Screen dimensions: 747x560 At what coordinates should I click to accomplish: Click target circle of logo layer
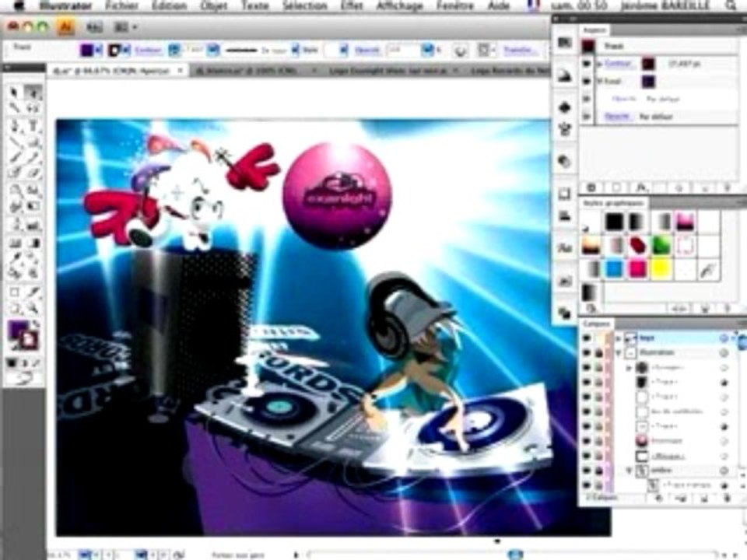click(x=724, y=338)
